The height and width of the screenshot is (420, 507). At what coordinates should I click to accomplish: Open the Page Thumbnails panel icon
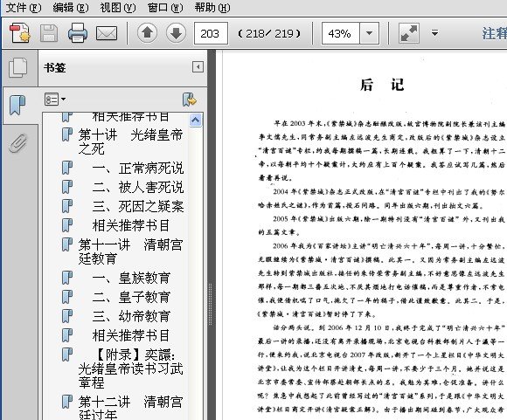point(17,67)
